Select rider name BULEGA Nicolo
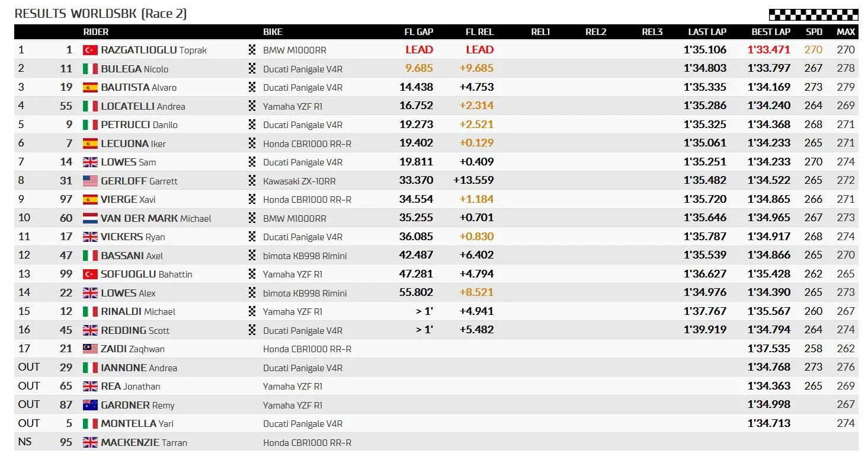The image size is (868, 456). pyautogui.click(x=134, y=69)
